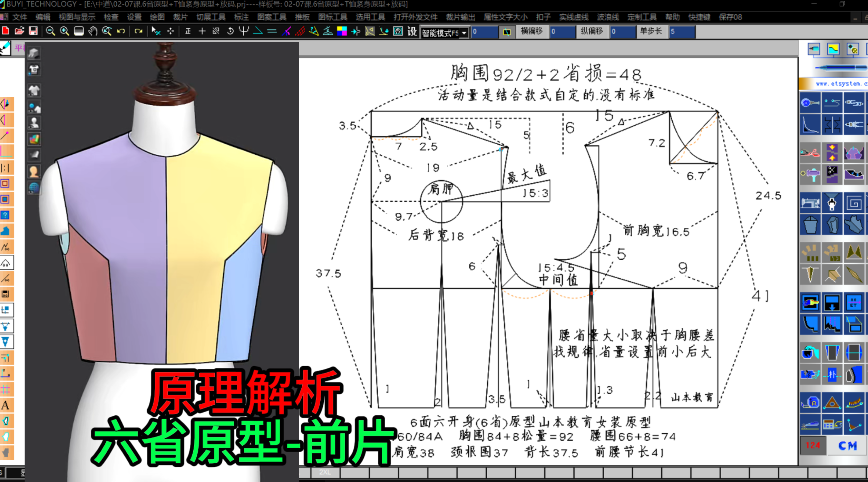Click the spiral square icon

854,203
